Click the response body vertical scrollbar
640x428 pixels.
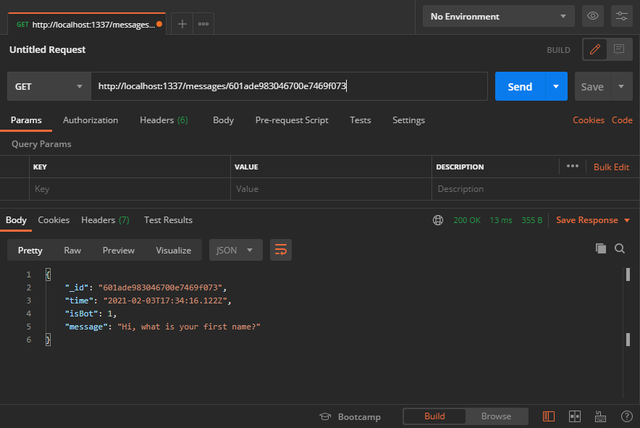[x=628, y=332]
